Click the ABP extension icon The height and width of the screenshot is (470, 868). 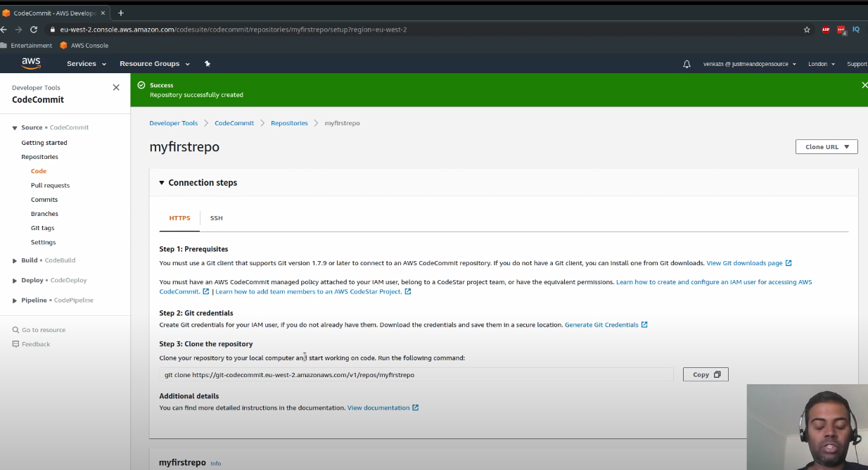coord(826,30)
